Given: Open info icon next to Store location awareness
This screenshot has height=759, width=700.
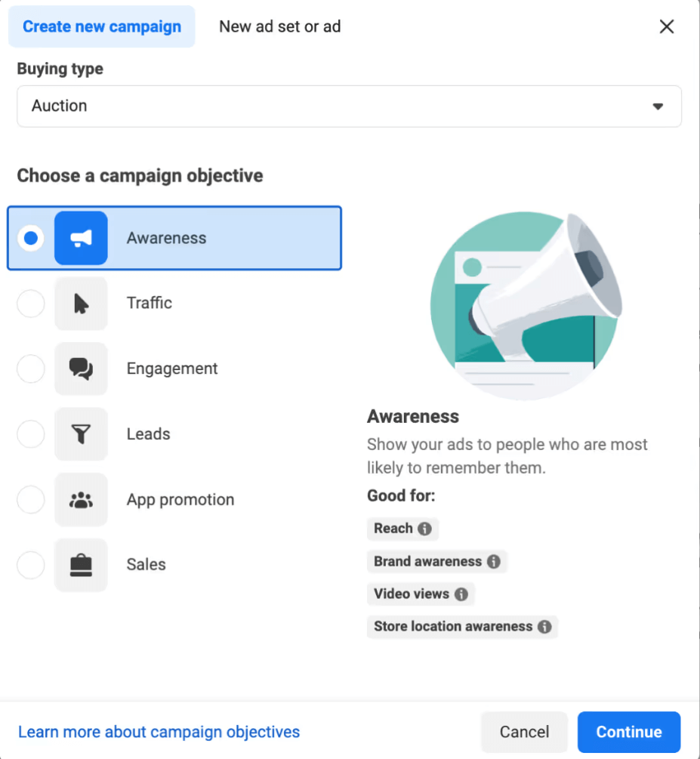Looking at the screenshot, I should (x=544, y=626).
